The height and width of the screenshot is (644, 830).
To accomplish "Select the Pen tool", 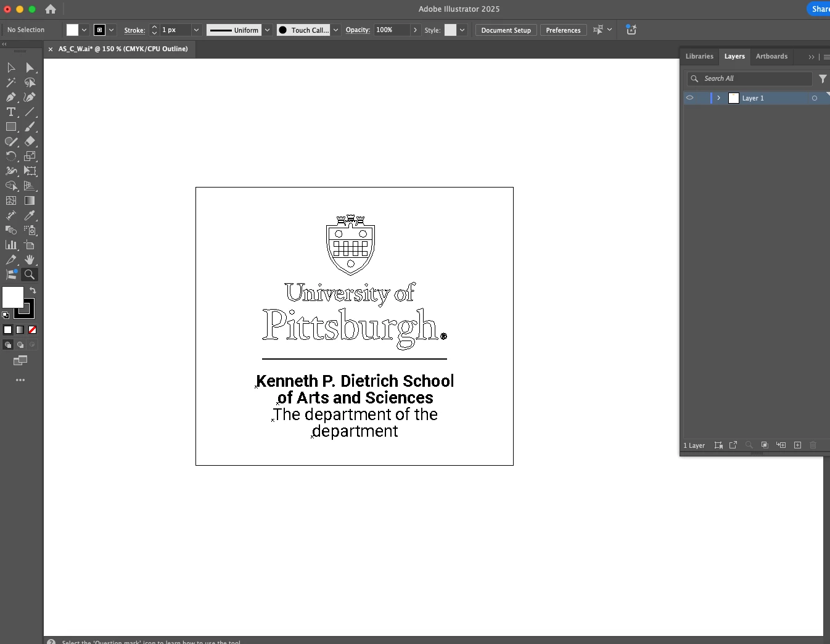I will coord(11,97).
